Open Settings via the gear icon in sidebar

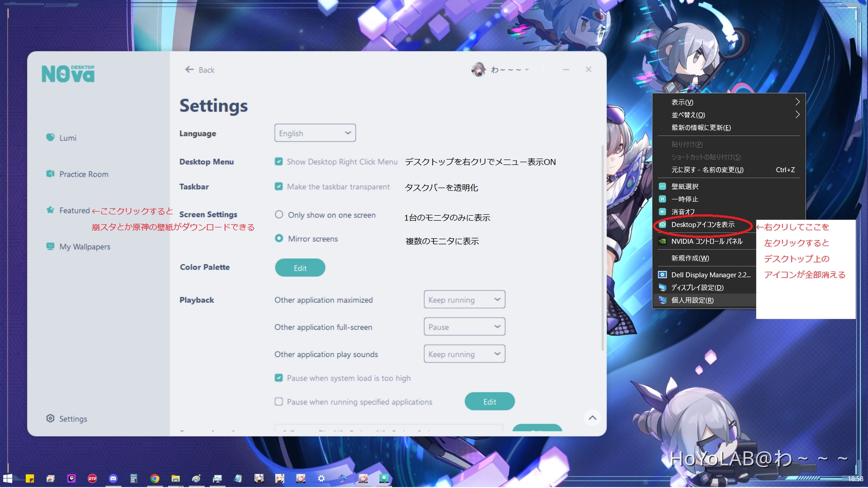tap(73, 419)
